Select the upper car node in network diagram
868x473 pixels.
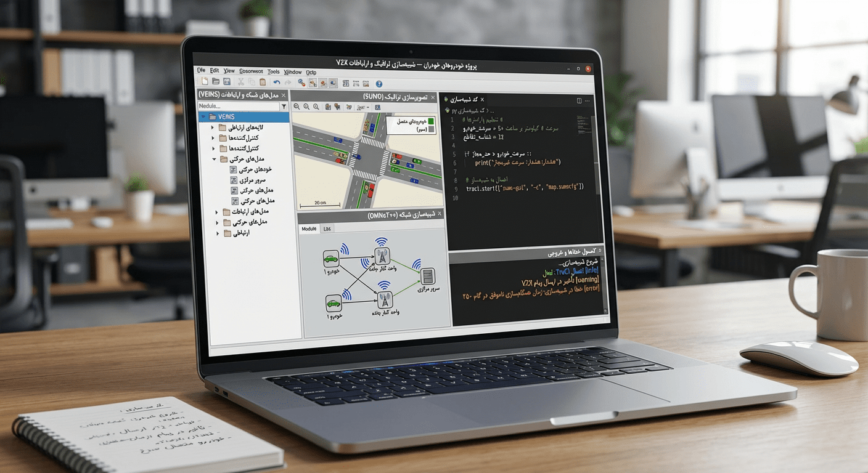(x=330, y=259)
